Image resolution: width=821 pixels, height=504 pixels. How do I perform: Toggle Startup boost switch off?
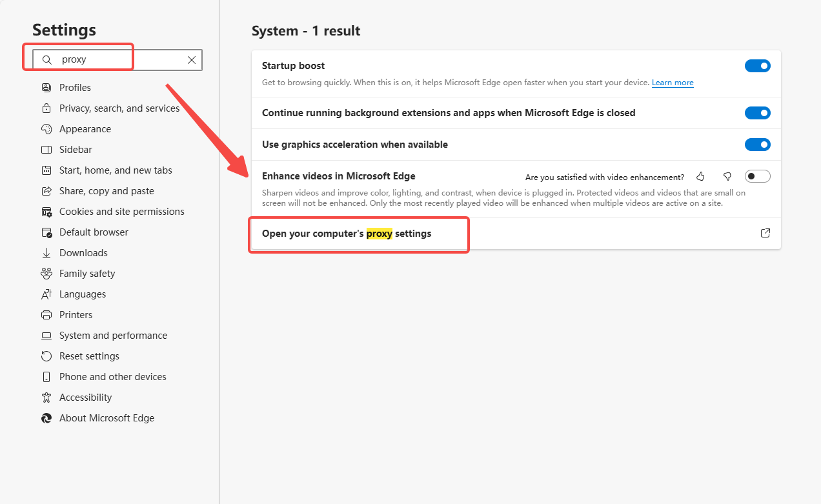click(758, 66)
